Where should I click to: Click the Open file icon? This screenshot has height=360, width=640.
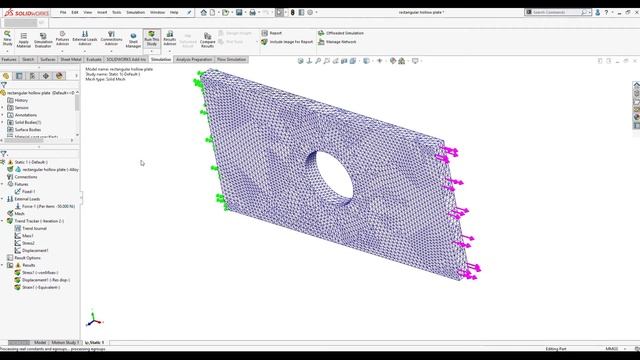[x=225, y=13]
